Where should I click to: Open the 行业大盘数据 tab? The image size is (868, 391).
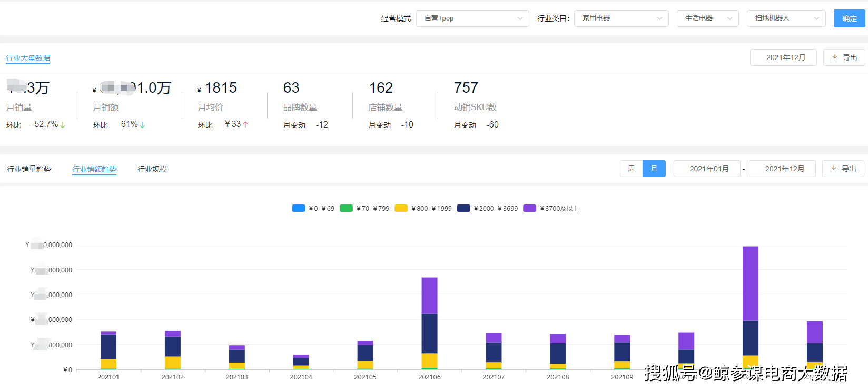click(x=28, y=58)
